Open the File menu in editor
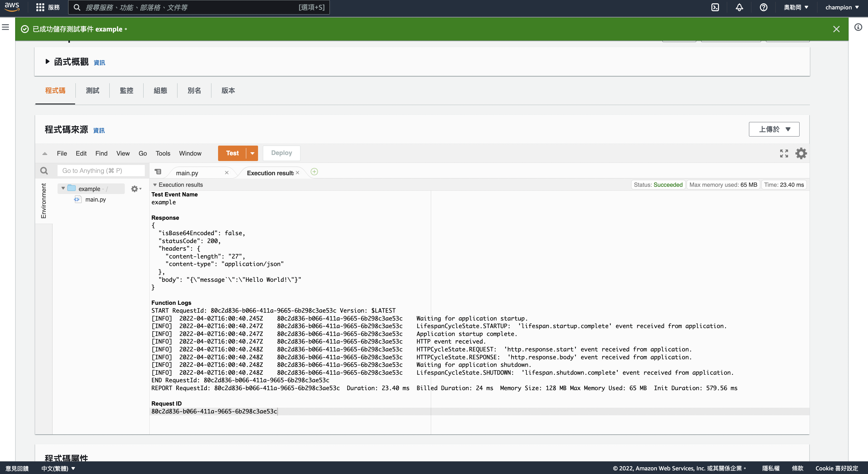868x474 pixels. [62, 153]
